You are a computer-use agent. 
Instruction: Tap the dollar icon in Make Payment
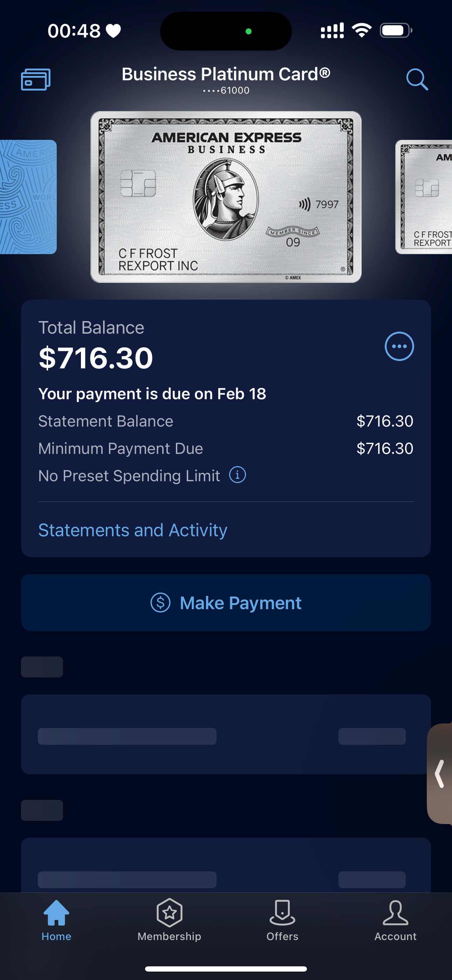click(x=160, y=603)
